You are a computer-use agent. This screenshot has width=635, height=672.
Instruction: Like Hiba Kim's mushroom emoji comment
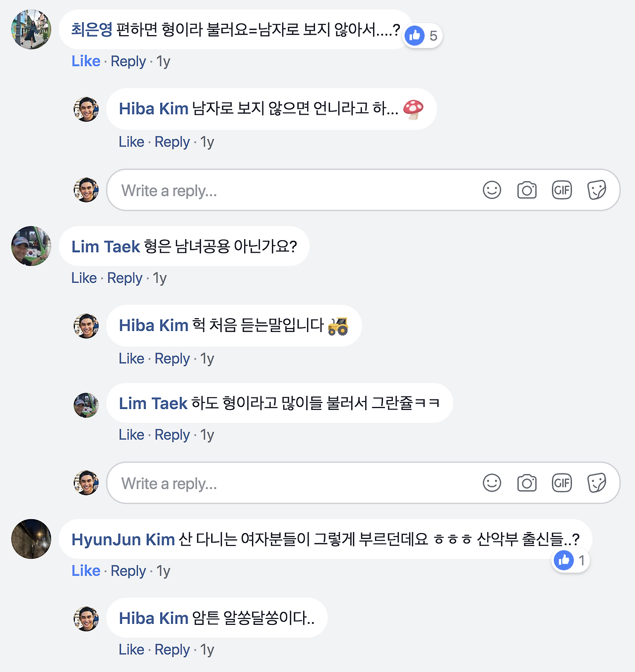coord(131,141)
